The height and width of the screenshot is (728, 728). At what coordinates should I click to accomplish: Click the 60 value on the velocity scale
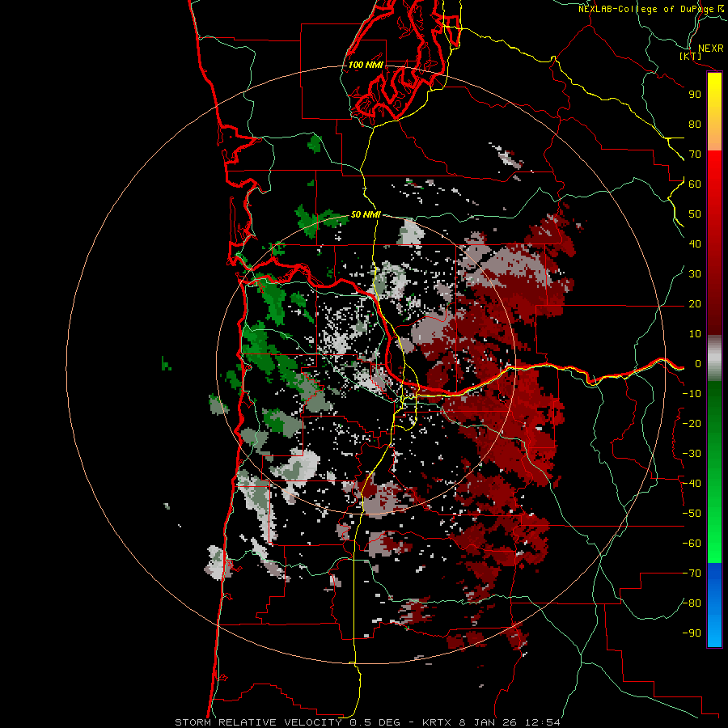[x=695, y=184]
